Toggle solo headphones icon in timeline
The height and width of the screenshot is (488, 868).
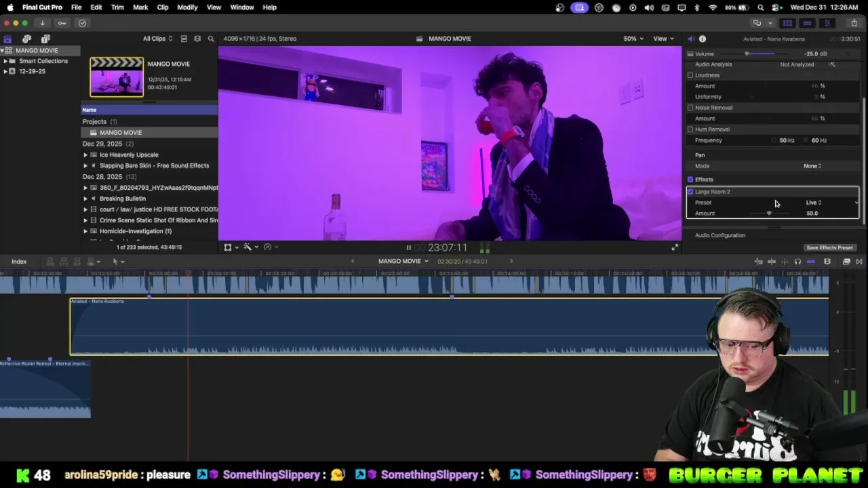pos(797,262)
